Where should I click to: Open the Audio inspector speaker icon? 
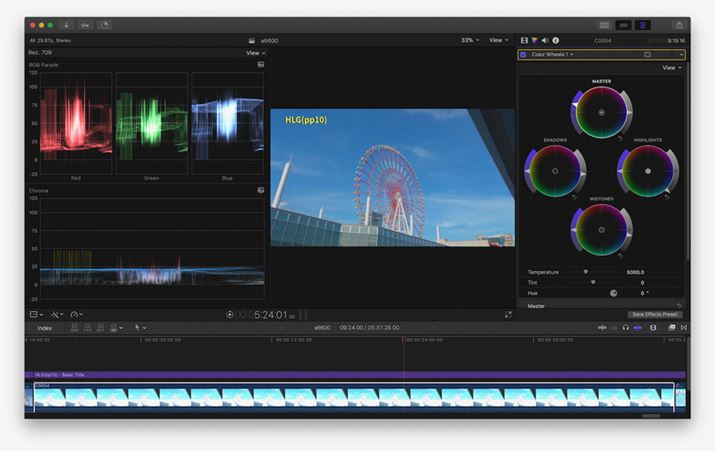tap(545, 40)
